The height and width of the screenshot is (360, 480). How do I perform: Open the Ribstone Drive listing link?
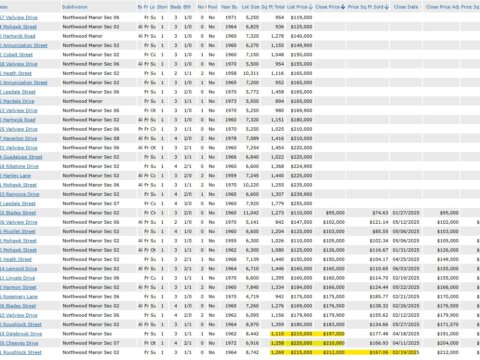pyautogui.click(x=19, y=167)
